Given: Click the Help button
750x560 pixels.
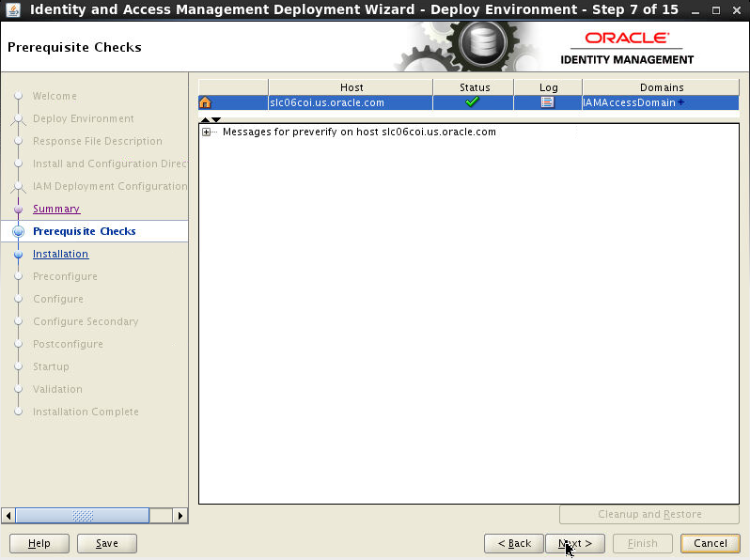Looking at the screenshot, I should pos(39,543).
